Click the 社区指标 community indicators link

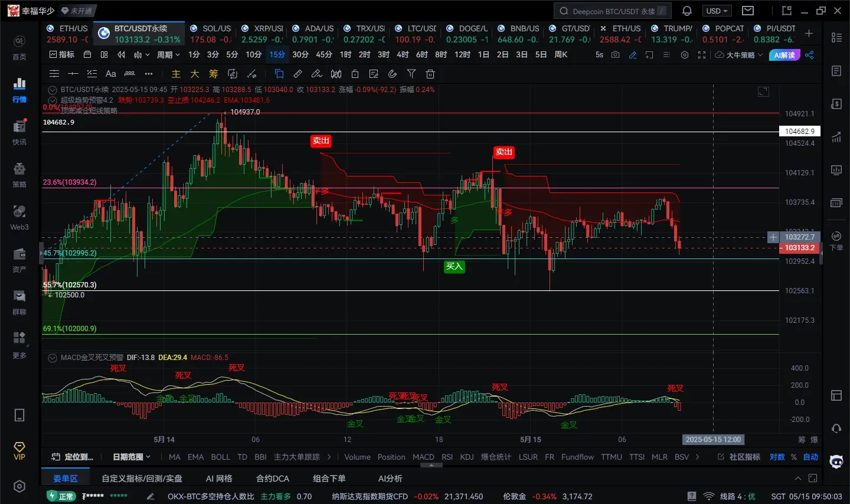pyautogui.click(x=739, y=457)
